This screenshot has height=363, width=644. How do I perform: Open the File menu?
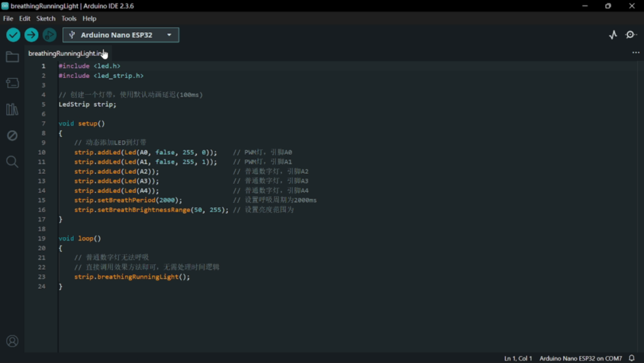(x=8, y=19)
